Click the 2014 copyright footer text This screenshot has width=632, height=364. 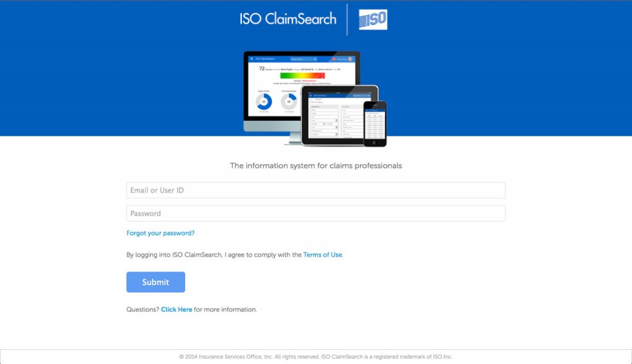(x=315, y=357)
